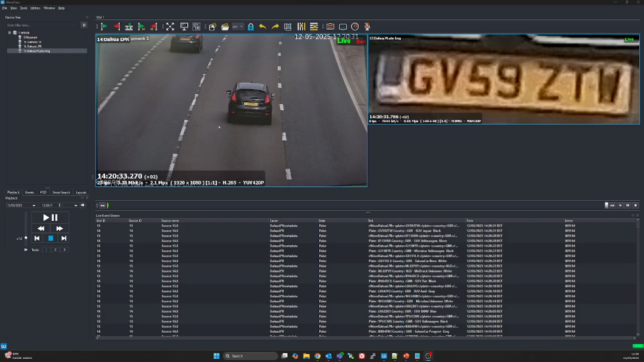
Task: Click the blue stop playback button
Action: click(x=50, y=238)
